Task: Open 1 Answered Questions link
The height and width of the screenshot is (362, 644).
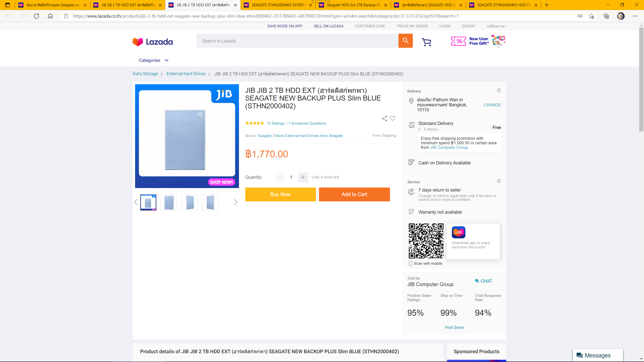Action: point(307,123)
